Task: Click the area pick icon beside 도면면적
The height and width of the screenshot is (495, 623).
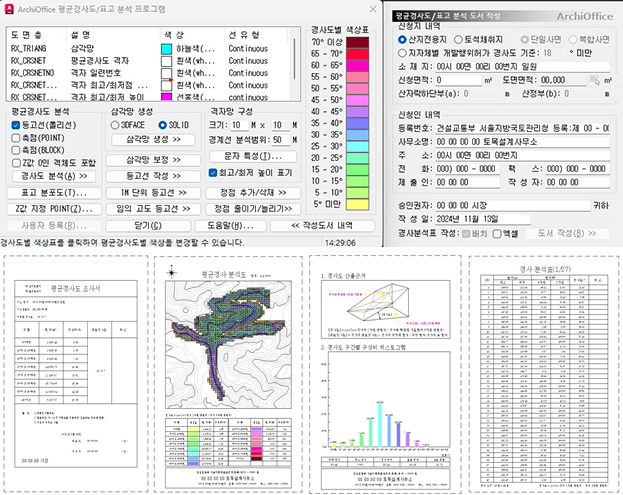Action: [x=596, y=79]
